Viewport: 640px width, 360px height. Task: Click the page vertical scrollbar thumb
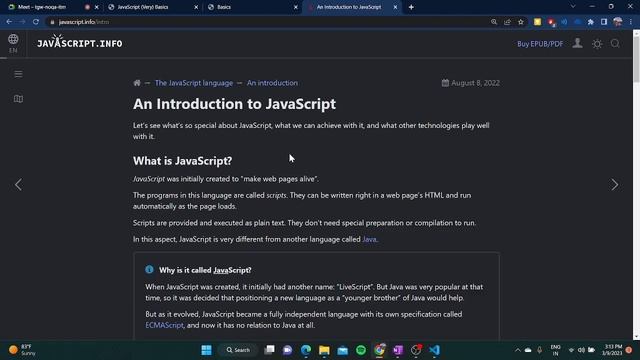click(636, 60)
